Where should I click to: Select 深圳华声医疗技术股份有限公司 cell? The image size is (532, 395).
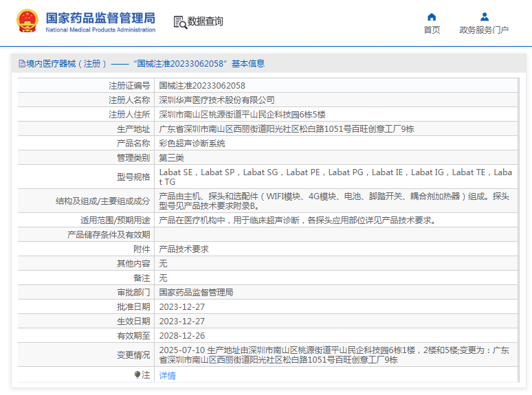point(336,100)
